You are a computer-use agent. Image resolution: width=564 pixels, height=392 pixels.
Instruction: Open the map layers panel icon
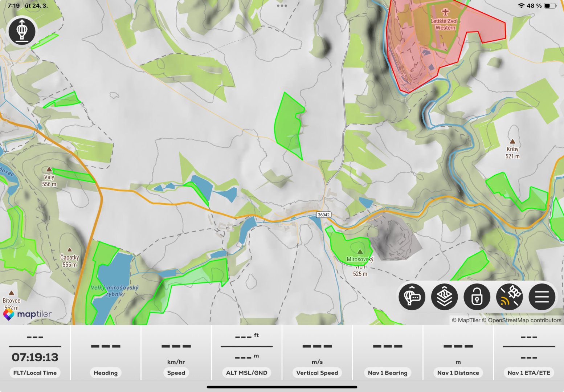point(444,297)
